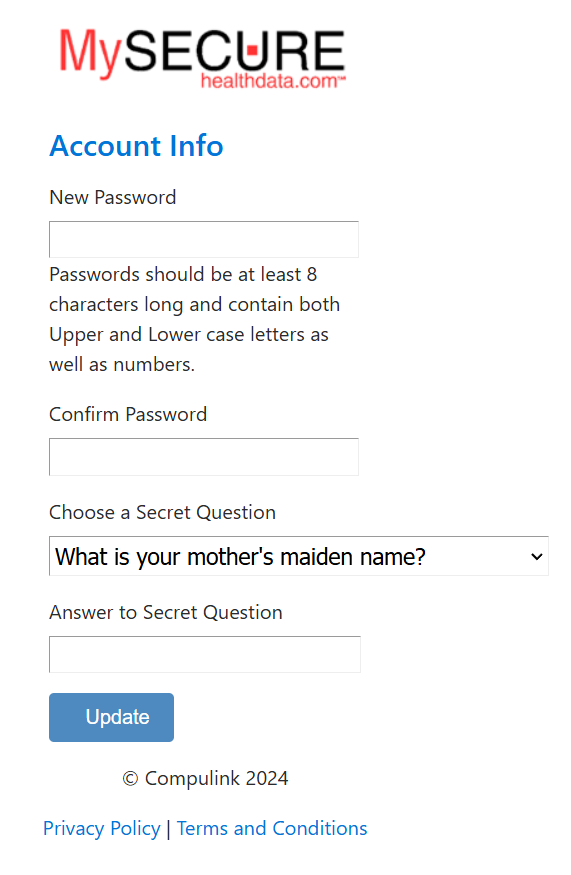571x875 pixels.
Task: Focus the Answer to Secret Question field
Action: click(x=205, y=654)
